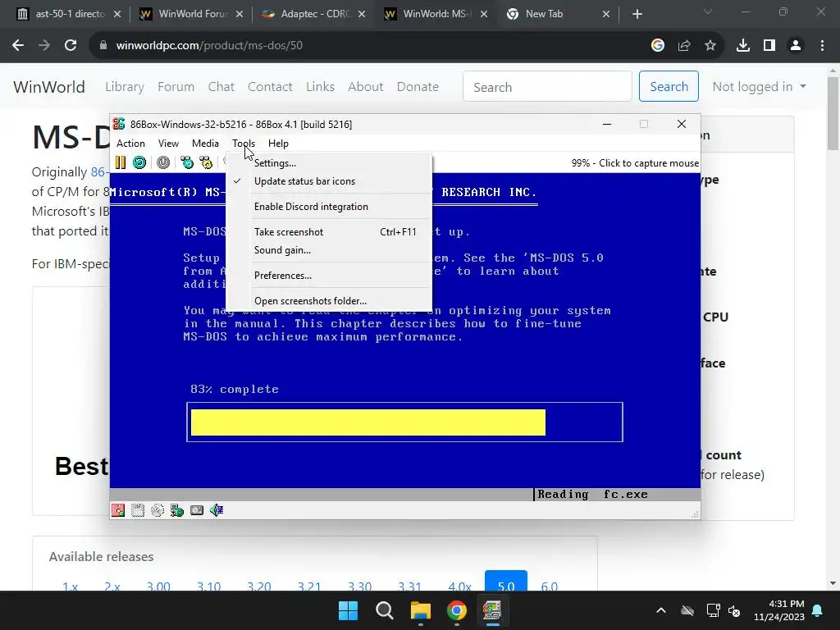The height and width of the screenshot is (630, 840).
Task: Click the 86Box title bar app icon
Action: click(119, 125)
